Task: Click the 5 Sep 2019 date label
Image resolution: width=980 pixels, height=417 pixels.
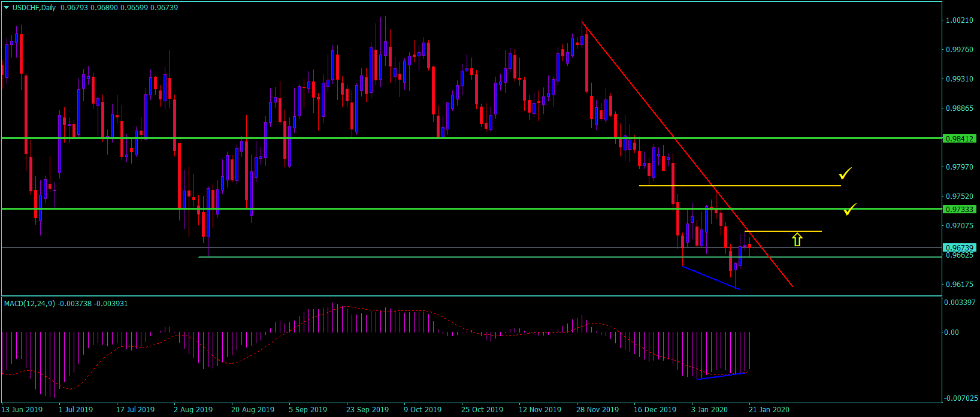Action: click(x=308, y=410)
